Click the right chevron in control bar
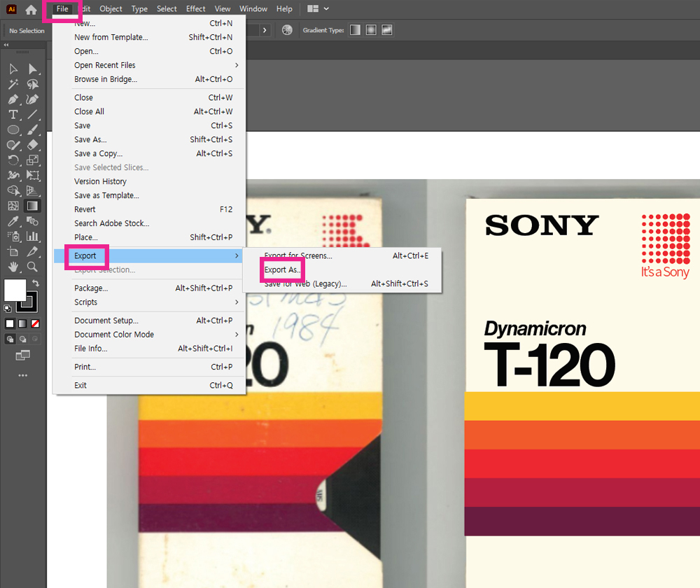The height and width of the screenshot is (588, 700). pyautogui.click(x=265, y=30)
